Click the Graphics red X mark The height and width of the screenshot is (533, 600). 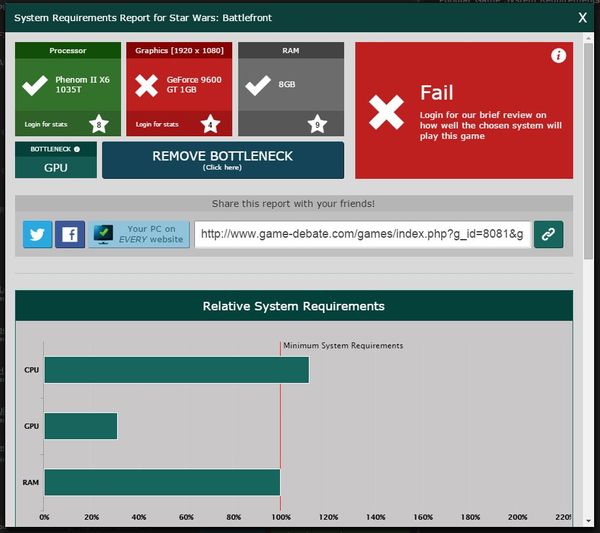click(x=146, y=85)
